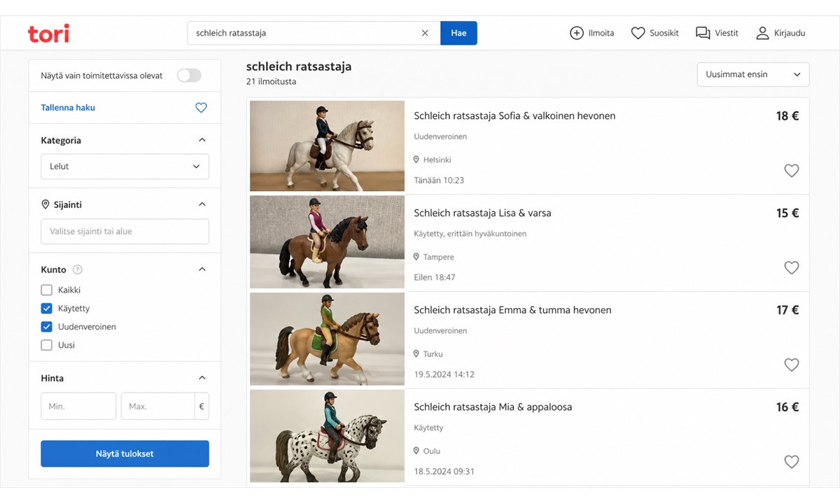Image resolution: width=840 pixels, height=504 pixels.
Task: Click the Näytä tulokset button
Action: click(x=125, y=454)
